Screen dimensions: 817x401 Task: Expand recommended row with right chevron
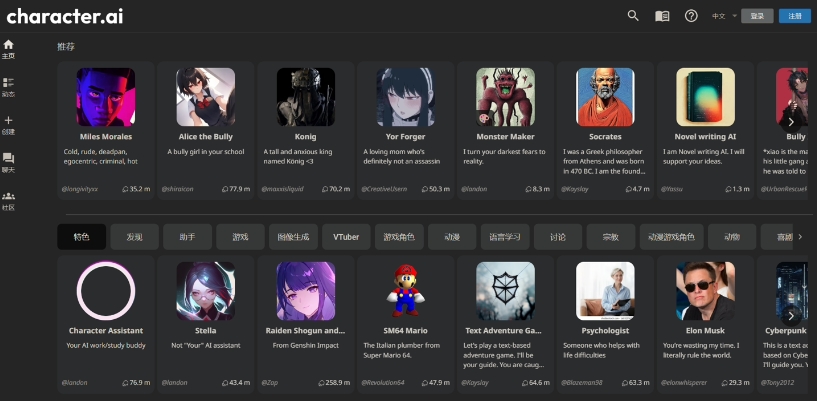(791, 122)
